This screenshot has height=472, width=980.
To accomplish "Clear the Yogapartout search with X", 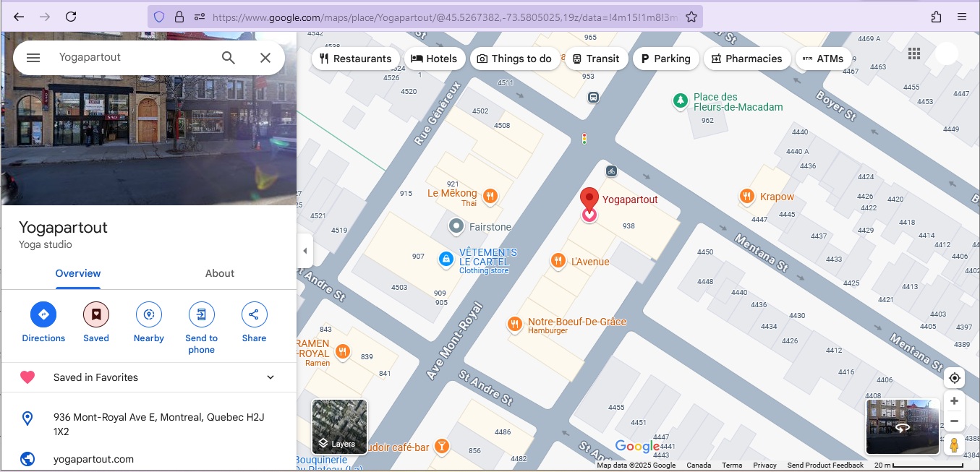I will pyautogui.click(x=265, y=58).
